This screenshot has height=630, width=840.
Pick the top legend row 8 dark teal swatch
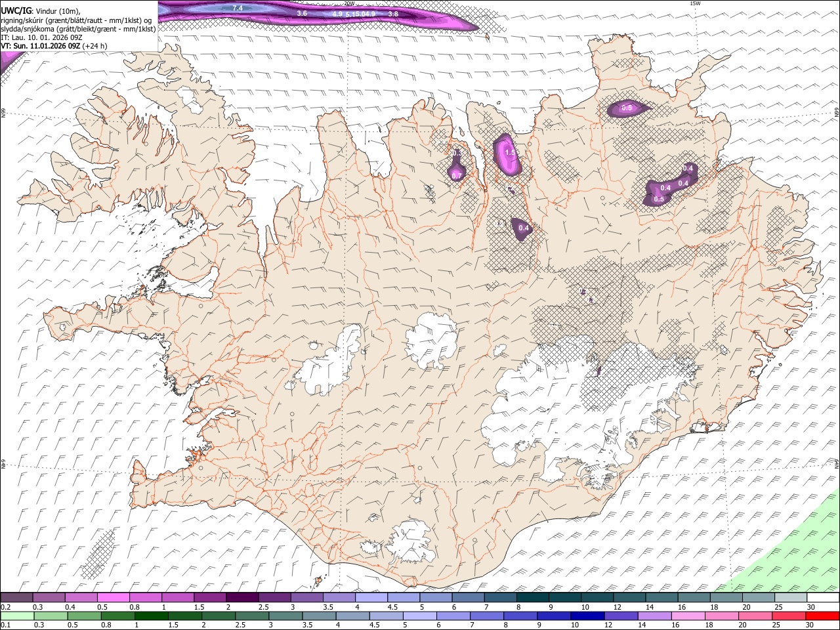[533, 597]
